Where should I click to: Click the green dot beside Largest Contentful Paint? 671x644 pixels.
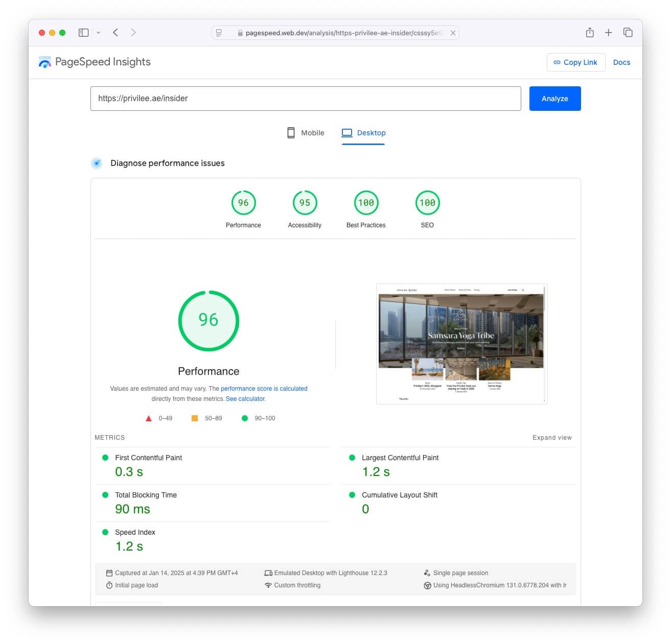352,458
